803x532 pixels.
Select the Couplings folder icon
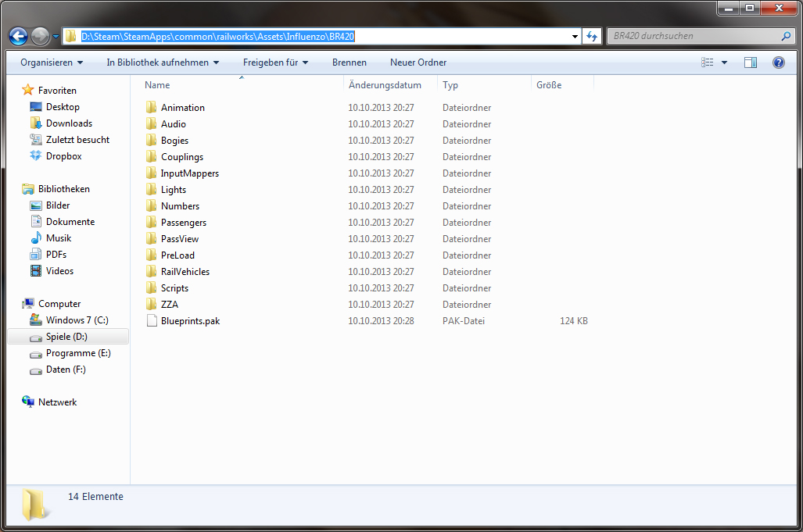[x=151, y=156]
